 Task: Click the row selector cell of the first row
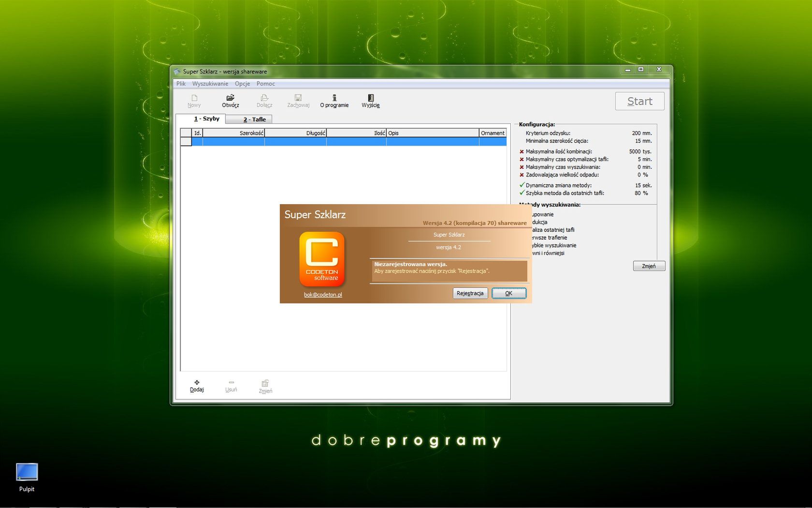[x=186, y=142]
